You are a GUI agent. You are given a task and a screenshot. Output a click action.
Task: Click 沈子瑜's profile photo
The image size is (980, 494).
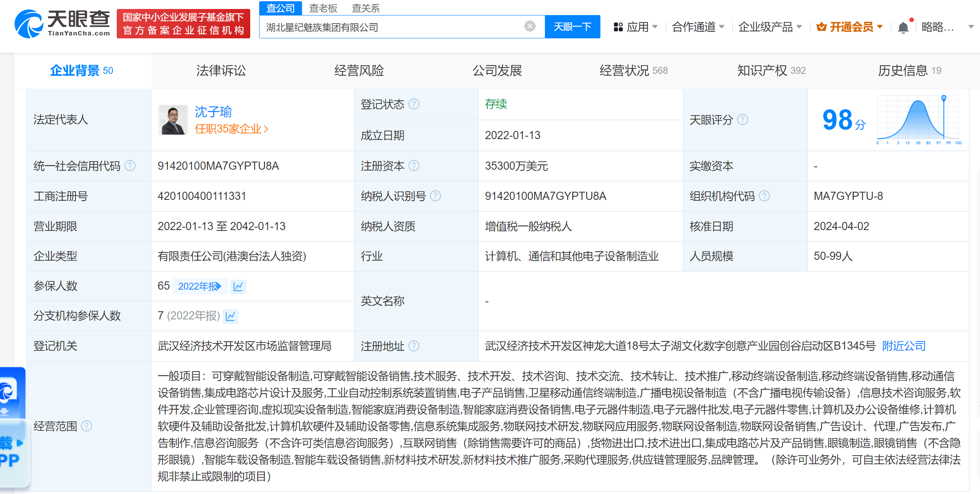(x=172, y=120)
